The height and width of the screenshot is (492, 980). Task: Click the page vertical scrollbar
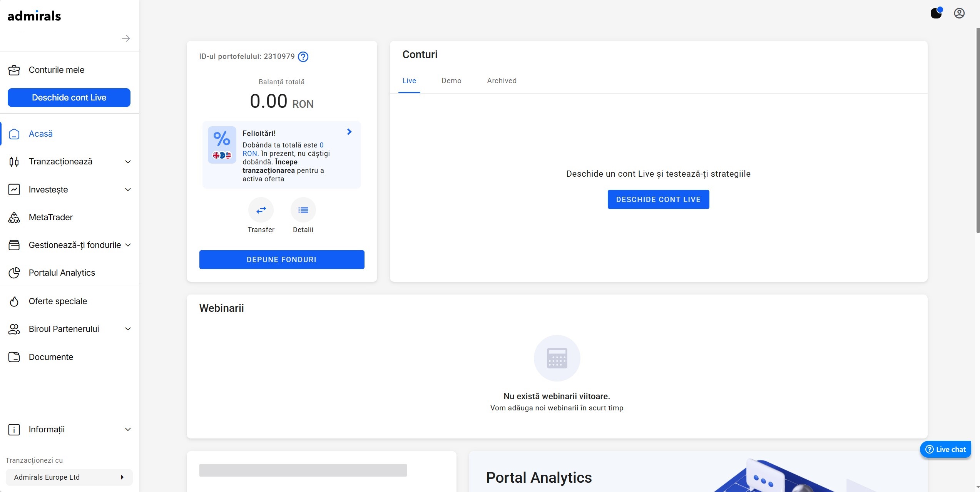978,131
